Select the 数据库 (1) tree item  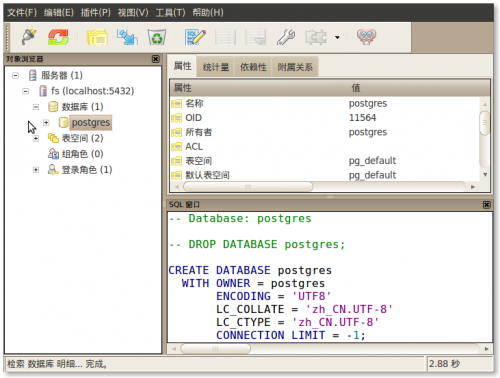82,107
